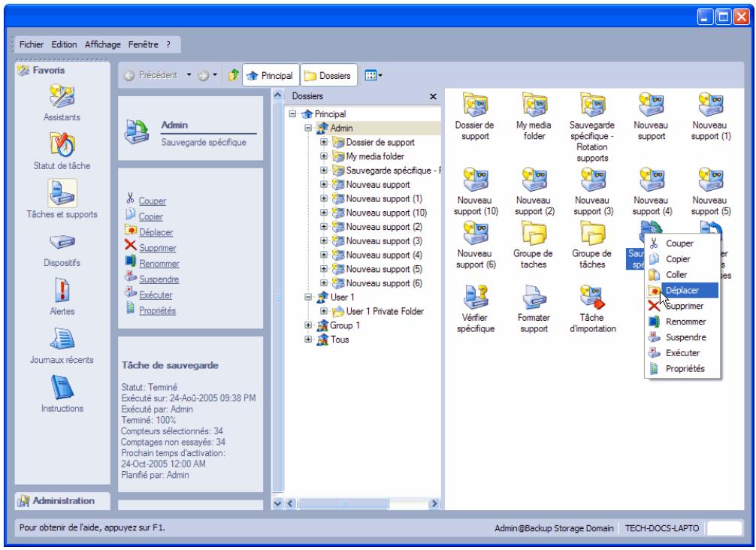Select Tâches et supports sidebar icon
The height and width of the screenshot is (550, 756).
[x=62, y=193]
